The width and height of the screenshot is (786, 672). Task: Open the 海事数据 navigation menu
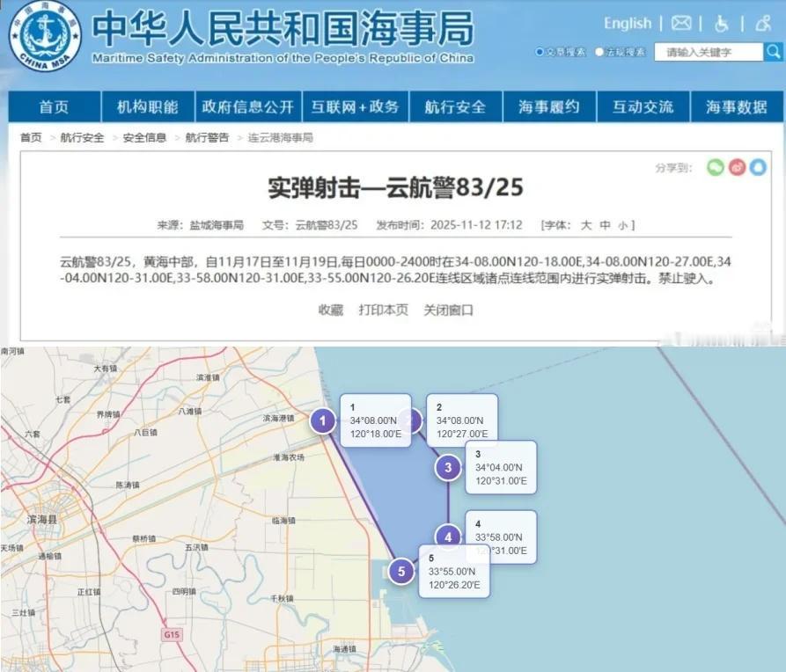[736, 106]
